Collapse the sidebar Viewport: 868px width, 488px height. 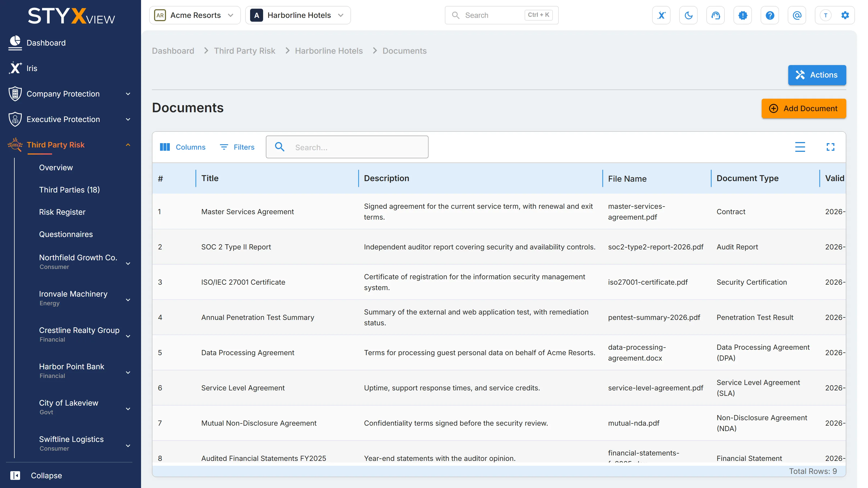(x=36, y=475)
